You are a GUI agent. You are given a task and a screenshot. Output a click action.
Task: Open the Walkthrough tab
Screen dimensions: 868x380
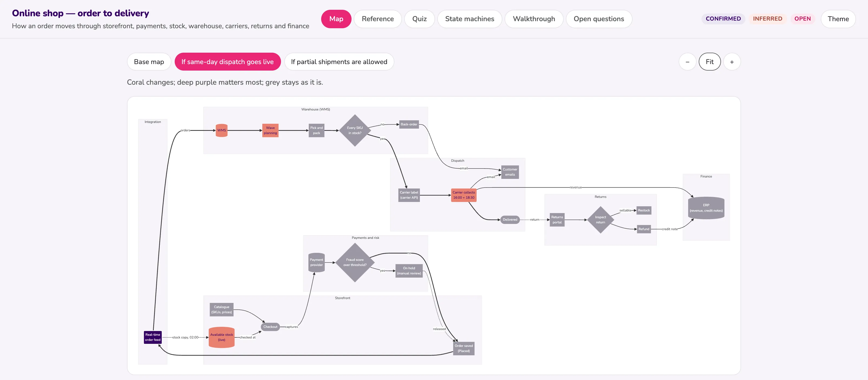point(534,19)
